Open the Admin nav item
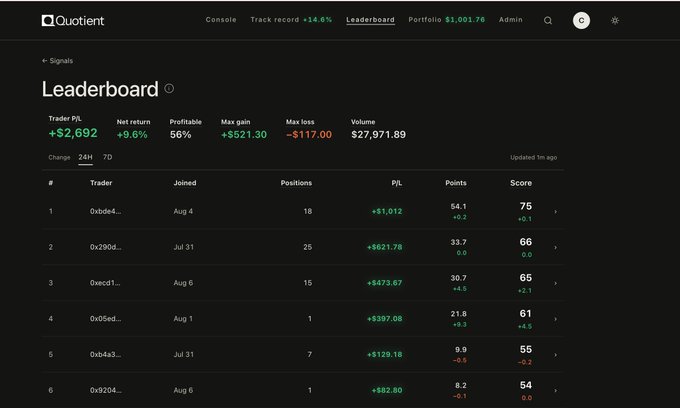This screenshot has height=408, width=680. click(510, 20)
